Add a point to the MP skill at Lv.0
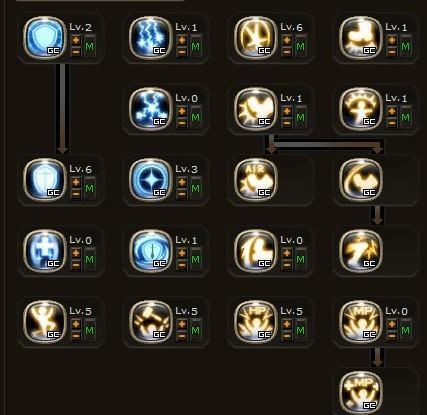The height and width of the screenshot is (415, 427). [392, 324]
